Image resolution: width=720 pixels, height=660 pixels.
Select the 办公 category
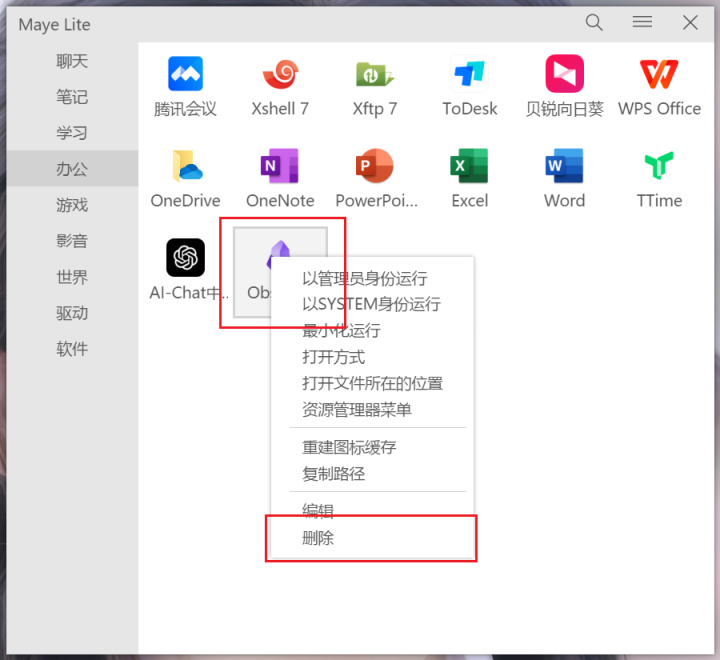(x=72, y=169)
